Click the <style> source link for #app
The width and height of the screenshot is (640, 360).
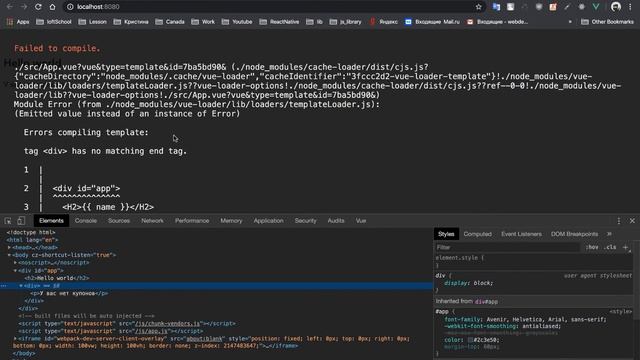coord(620,311)
